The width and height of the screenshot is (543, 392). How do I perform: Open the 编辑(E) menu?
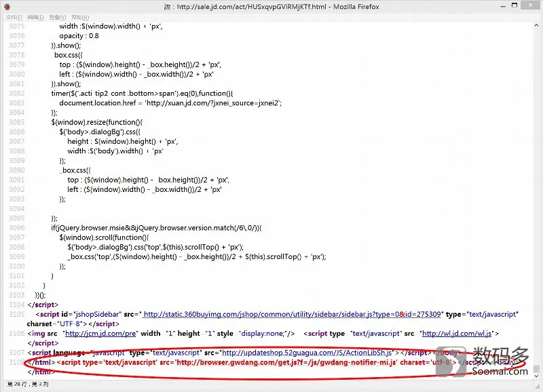click(x=36, y=17)
